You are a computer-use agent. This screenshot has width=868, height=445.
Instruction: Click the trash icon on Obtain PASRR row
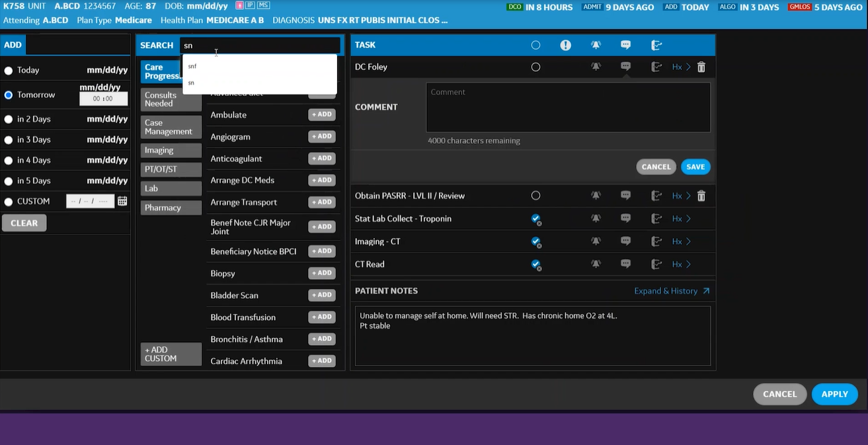pos(701,196)
